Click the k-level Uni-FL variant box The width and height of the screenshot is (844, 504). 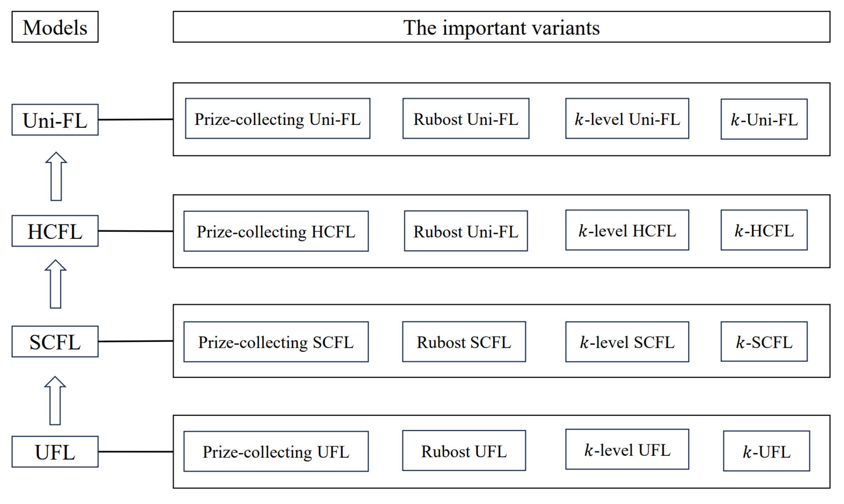(627, 119)
